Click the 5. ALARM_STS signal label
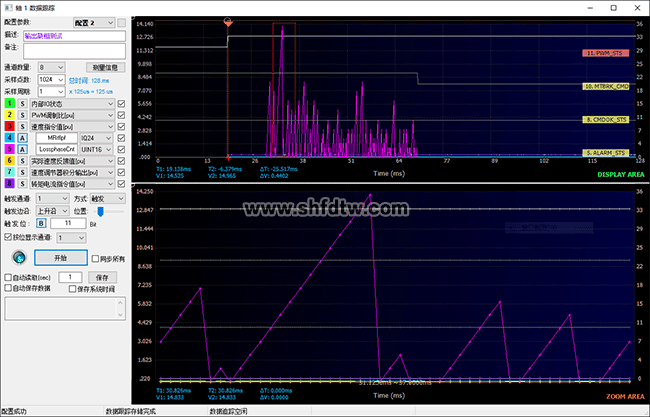Screen dimensions: 650x417 [605, 153]
